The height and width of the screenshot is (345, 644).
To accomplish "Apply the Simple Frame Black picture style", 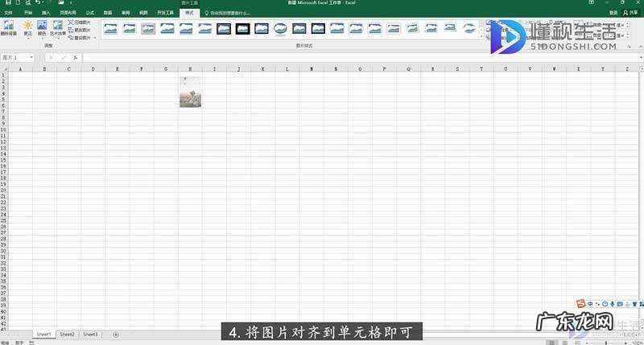I will tap(261, 28).
